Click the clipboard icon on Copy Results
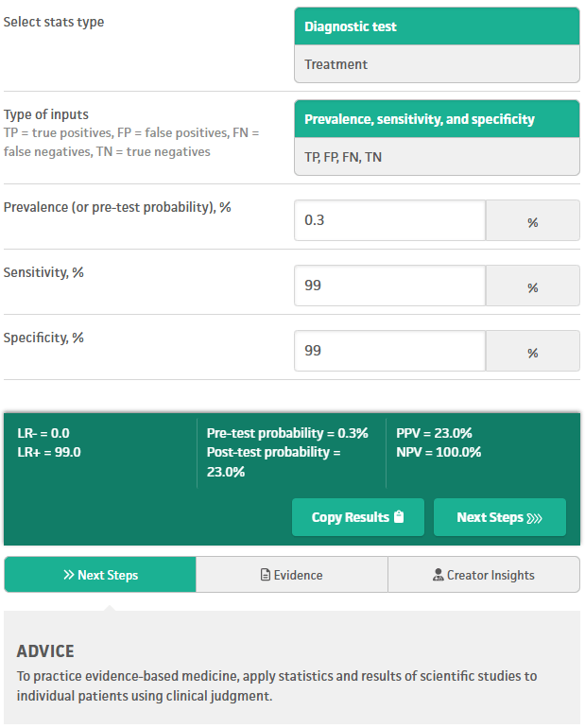Viewport: 585px width, 728px height. (399, 517)
